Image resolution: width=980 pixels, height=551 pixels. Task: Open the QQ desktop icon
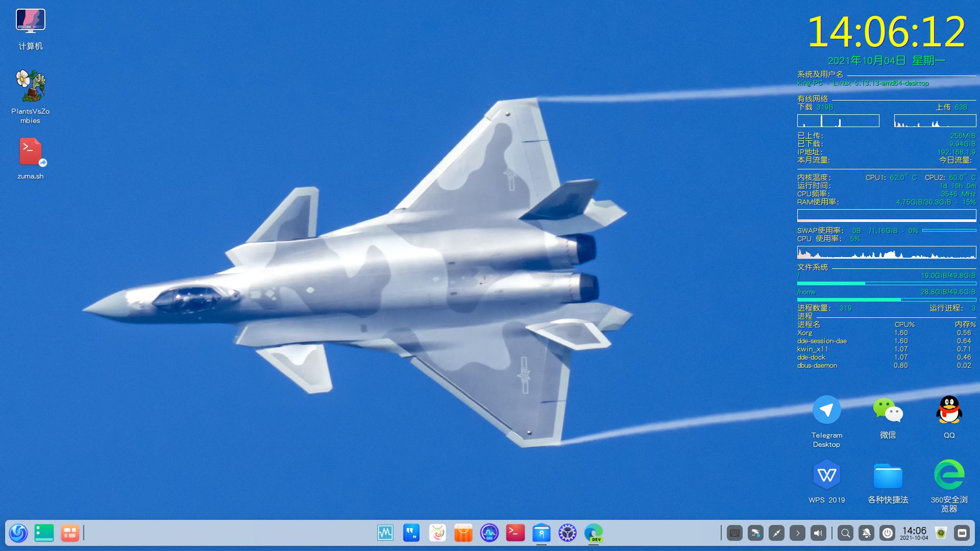(949, 410)
